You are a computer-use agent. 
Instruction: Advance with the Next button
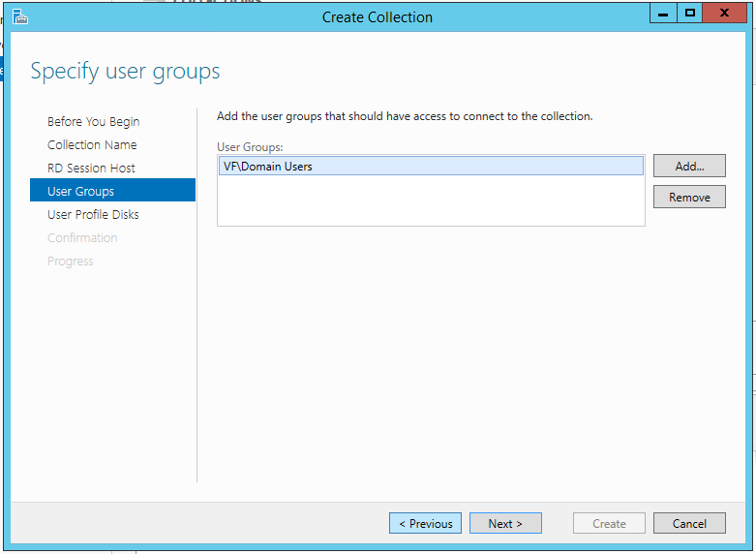pyautogui.click(x=505, y=524)
